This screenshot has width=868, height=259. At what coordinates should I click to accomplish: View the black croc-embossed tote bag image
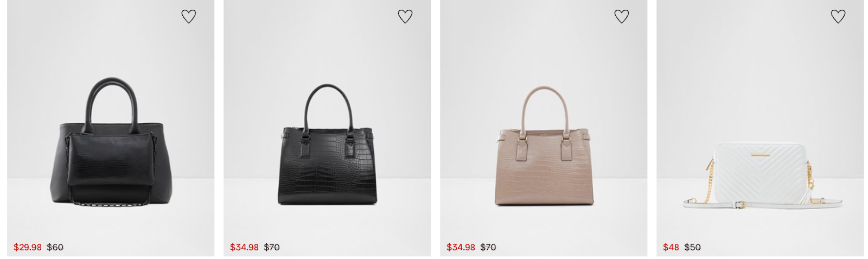(327, 144)
